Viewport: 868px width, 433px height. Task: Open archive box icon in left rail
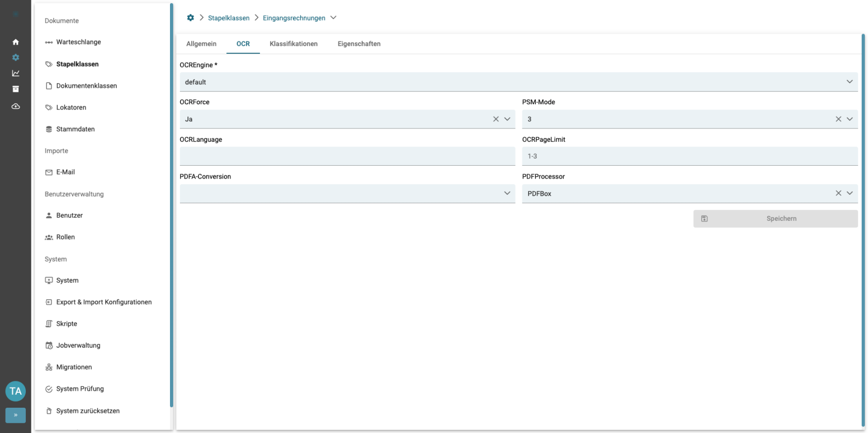[16, 89]
